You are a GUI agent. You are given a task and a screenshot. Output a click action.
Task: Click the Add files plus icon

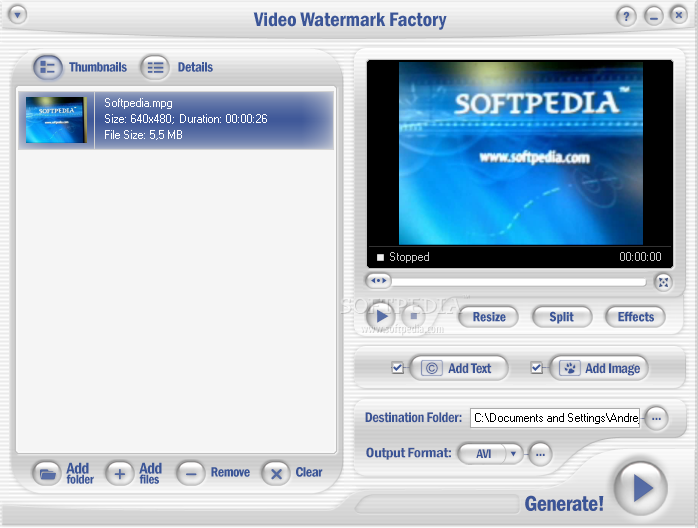coord(119,473)
